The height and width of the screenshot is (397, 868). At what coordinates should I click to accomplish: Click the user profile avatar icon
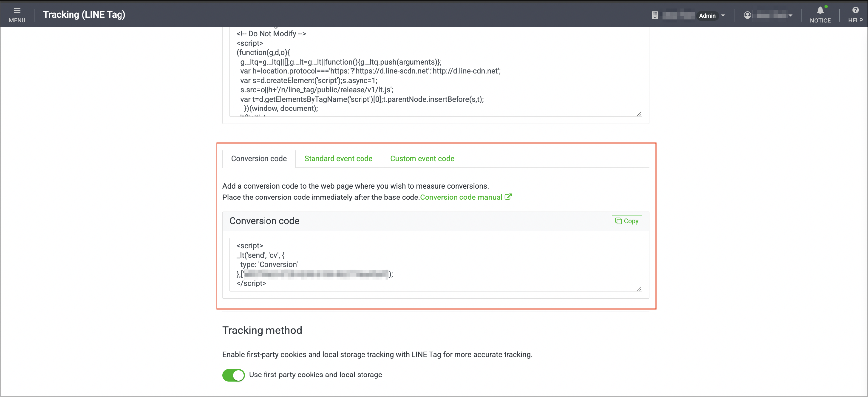coord(747,15)
